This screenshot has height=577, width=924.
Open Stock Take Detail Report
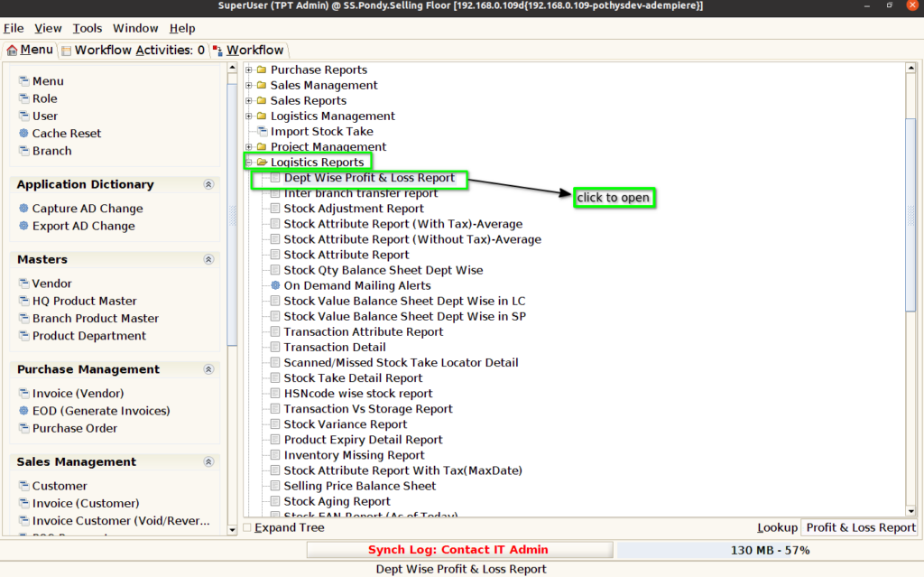pyautogui.click(x=353, y=377)
